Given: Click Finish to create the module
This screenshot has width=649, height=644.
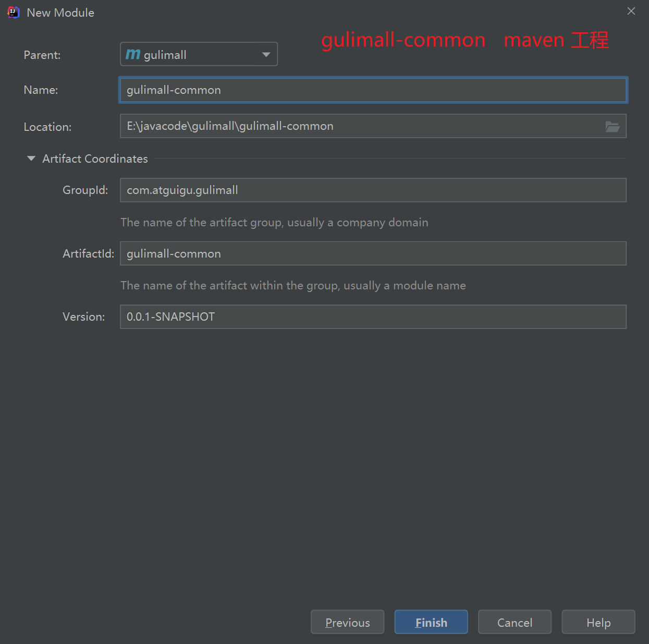Looking at the screenshot, I should coord(431,622).
